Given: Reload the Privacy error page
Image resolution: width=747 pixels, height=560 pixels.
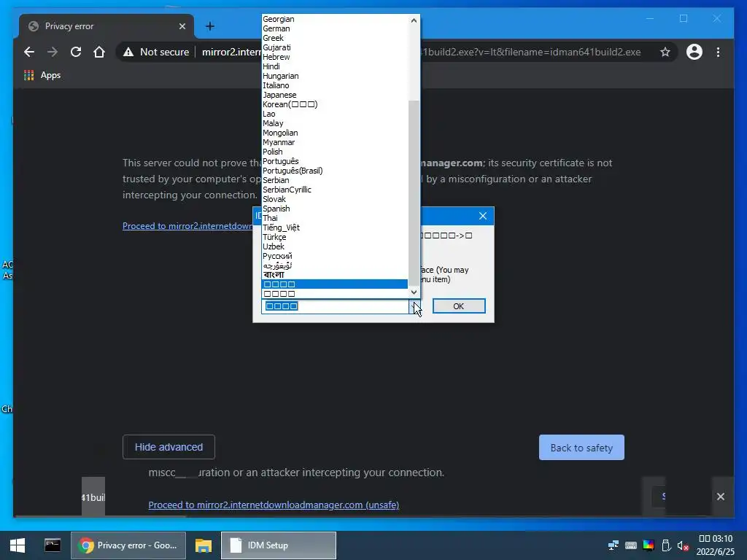Looking at the screenshot, I should point(76,52).
